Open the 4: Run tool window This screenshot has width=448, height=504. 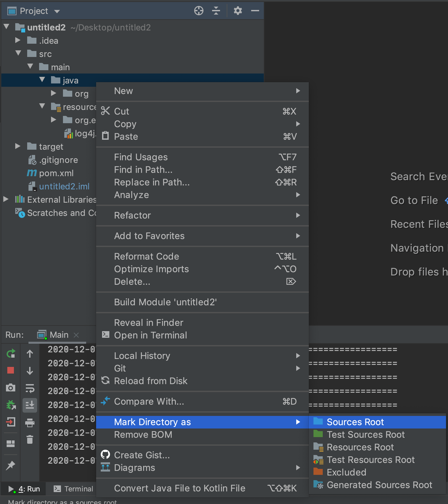click(23, 488)
